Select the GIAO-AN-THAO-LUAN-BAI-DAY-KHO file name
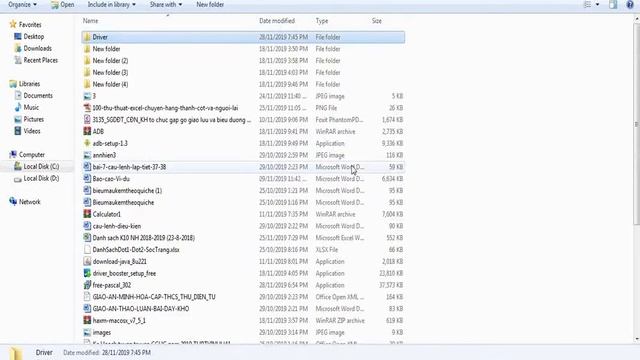The image size is (640, 360). coord(141,309)
